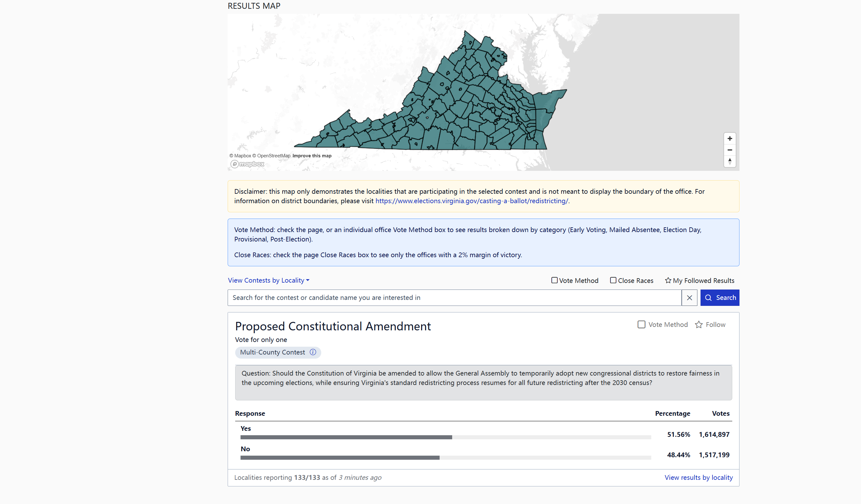
Task: Open the Virginia redistricting link
Action: tap(472, 201)
